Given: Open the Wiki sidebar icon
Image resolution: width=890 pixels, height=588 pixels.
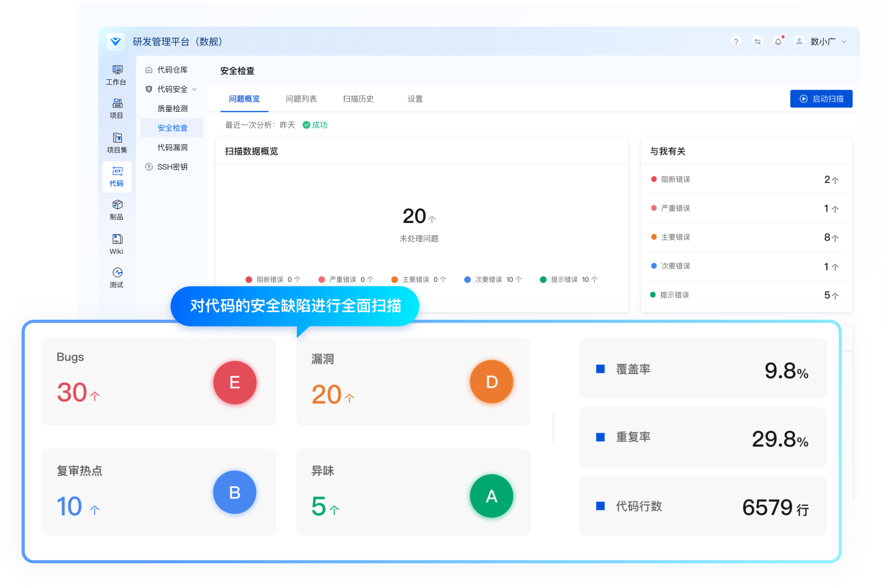Looking at the screenshot, I should 117,239.
